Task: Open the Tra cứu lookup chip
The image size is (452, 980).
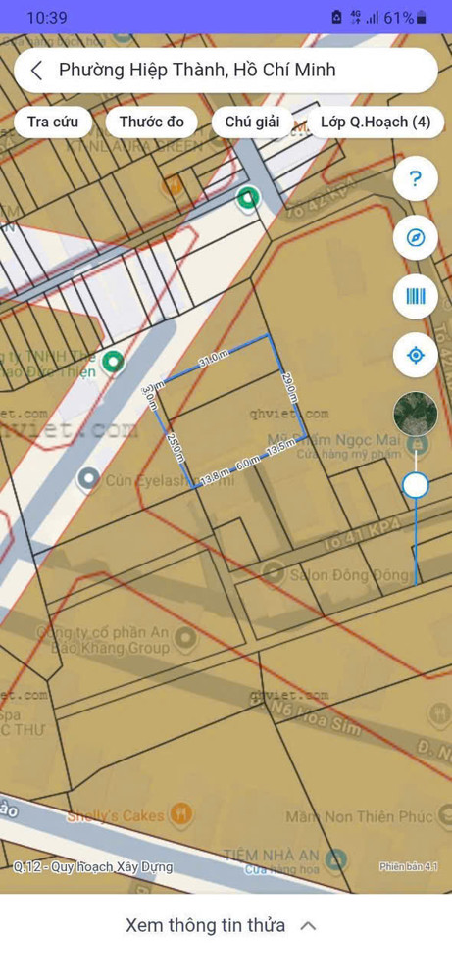Action: tap(53, 122)
